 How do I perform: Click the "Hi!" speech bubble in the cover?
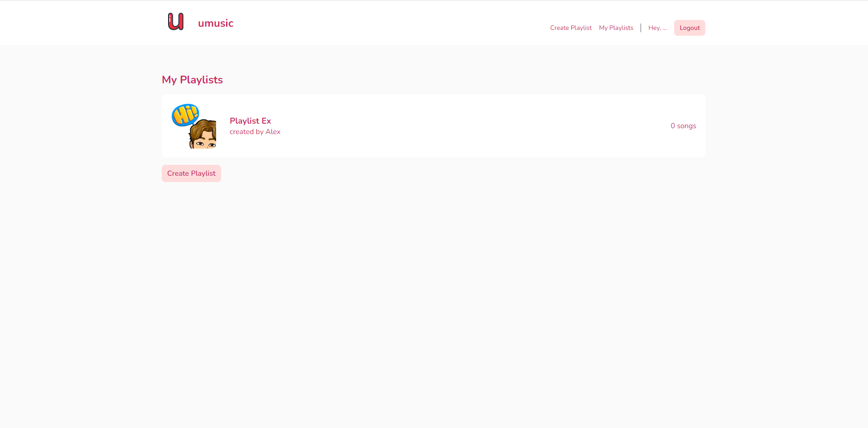coord(185,115)
